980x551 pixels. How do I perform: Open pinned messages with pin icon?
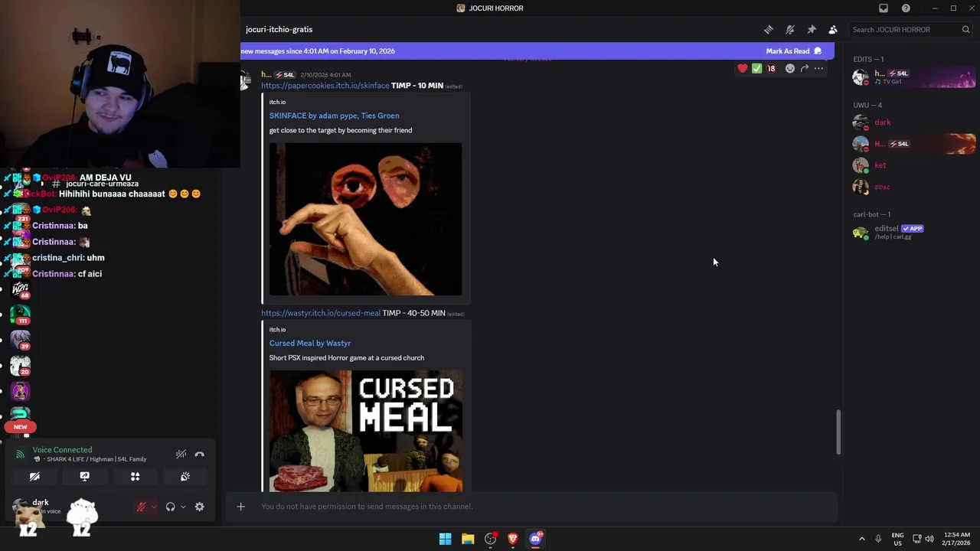[812, 30]
